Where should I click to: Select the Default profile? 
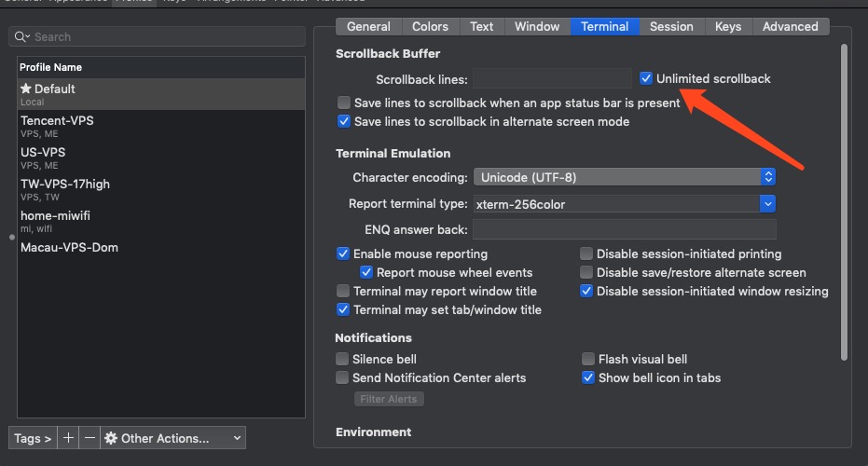161,94
